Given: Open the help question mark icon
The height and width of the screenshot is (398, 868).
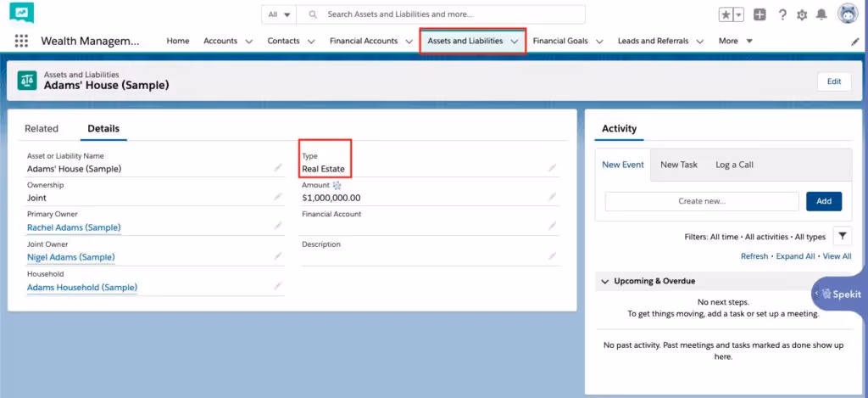Looking at the screenshot, I should (x=782, y=15).
